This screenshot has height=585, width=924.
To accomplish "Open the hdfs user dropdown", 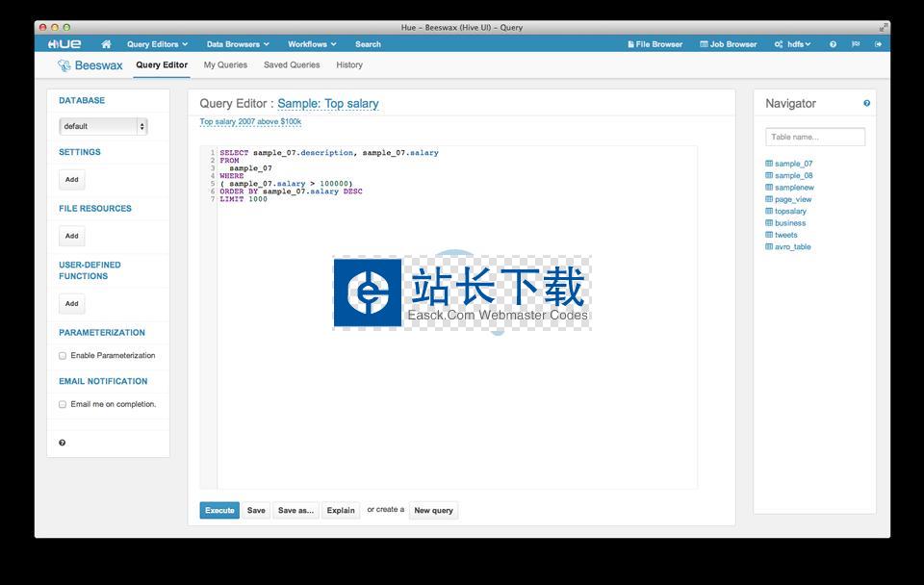I will pyautogui.click(x=792, y=44).
